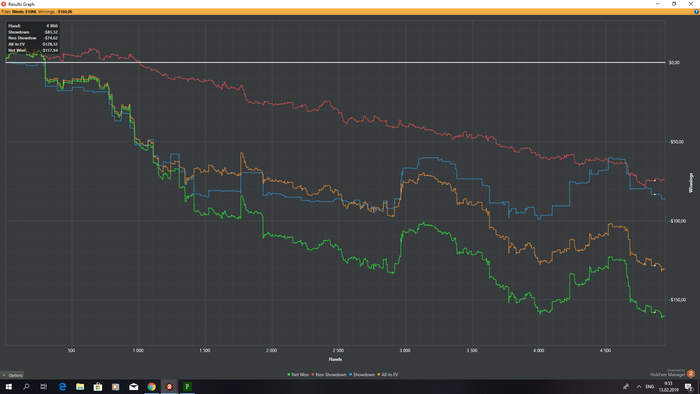
Task: Open the People icon in system tray
Action: [626, 387]
